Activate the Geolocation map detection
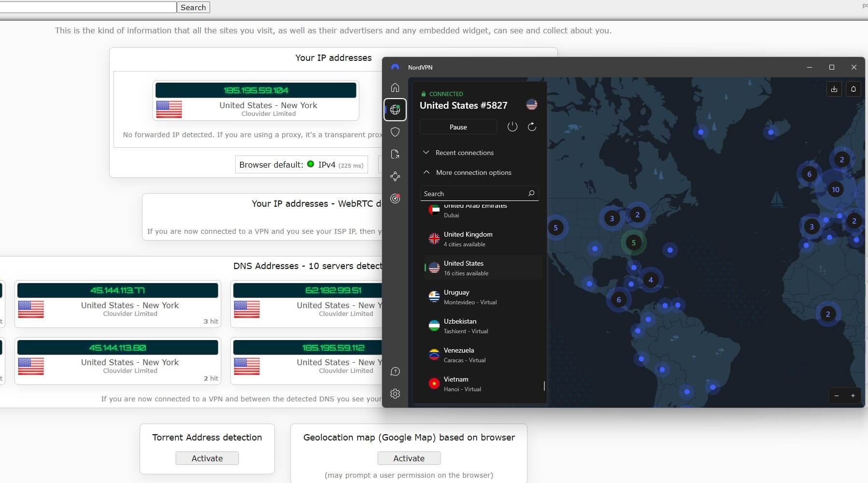The width and height of the screenshot is (868, 483). (409, 458)
